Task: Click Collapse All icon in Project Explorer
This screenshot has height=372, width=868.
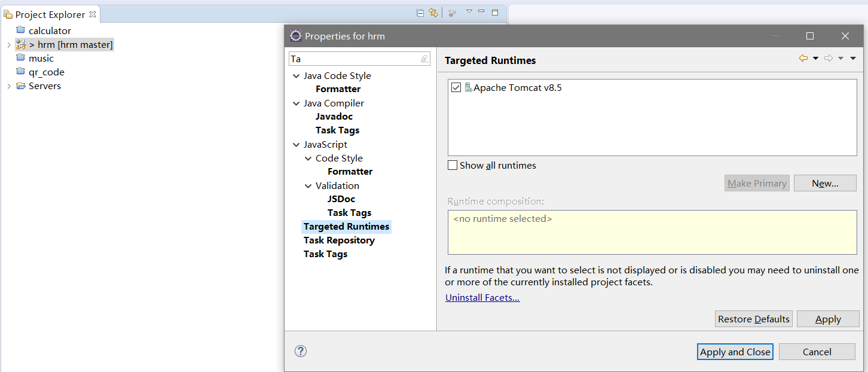Action: (x=420, y=13)
